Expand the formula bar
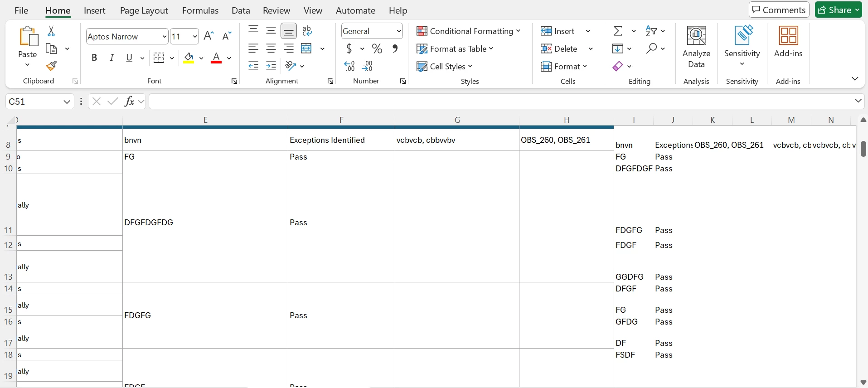Image resolution: width=868 pixels, height=388 pixels. (x=858, y=101)
